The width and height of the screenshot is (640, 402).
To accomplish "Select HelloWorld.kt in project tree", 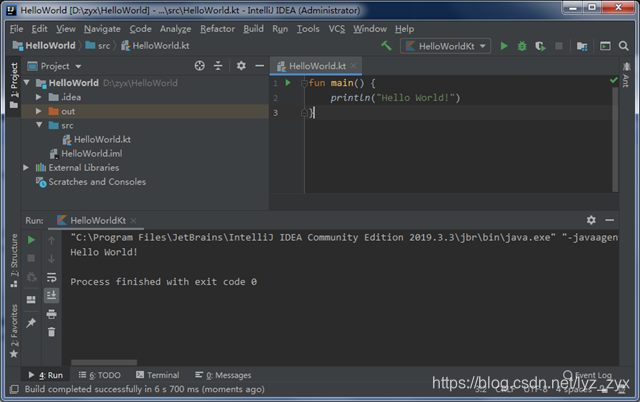I will click(x=97, y=140).
